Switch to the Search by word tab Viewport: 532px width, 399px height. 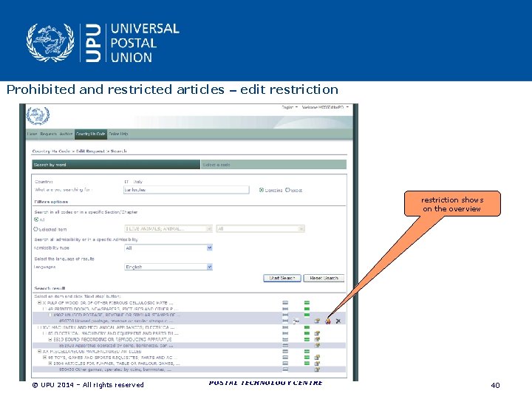(x=116, y=165)
